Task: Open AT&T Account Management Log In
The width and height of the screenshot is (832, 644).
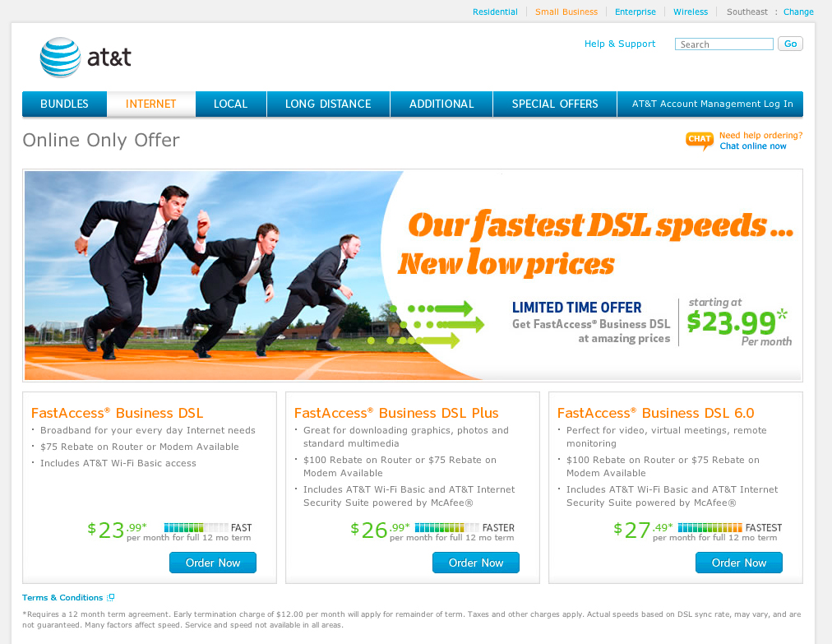Action: pos(712,104)
